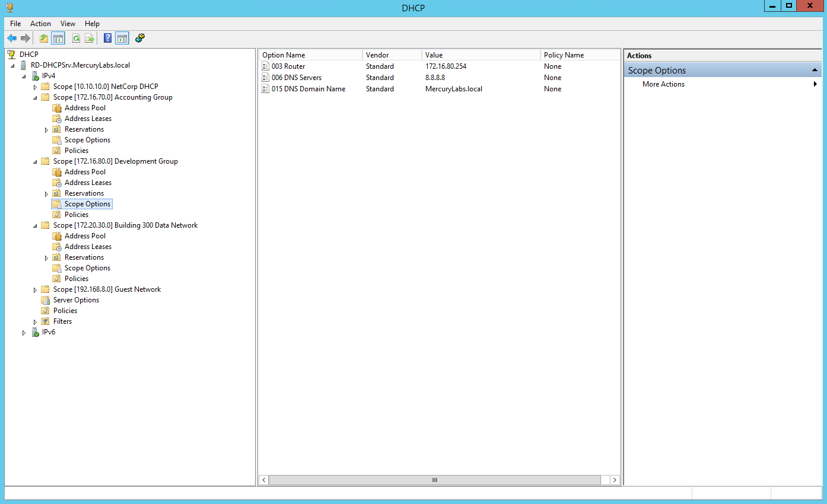This screenshot has width=827, height=504.
Task: Select the Server Options tree item
Action: (76, 300)
